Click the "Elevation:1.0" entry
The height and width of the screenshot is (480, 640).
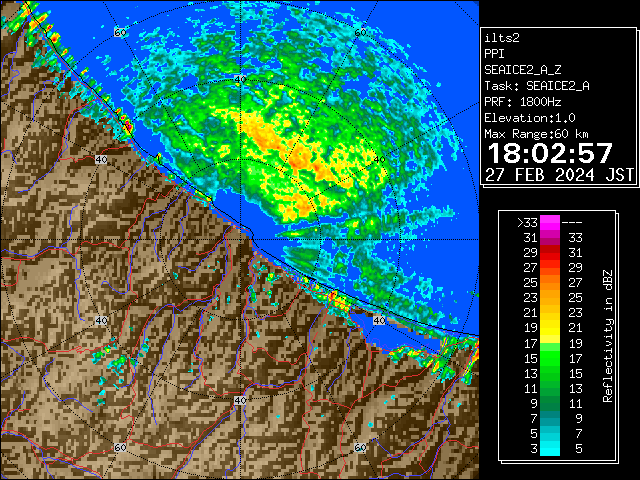pos(530,118)
